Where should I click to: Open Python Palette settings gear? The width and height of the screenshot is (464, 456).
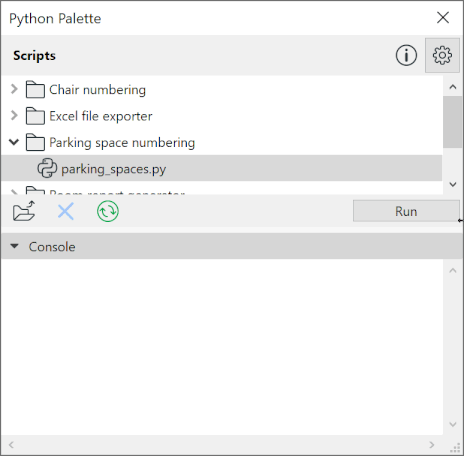442,55
